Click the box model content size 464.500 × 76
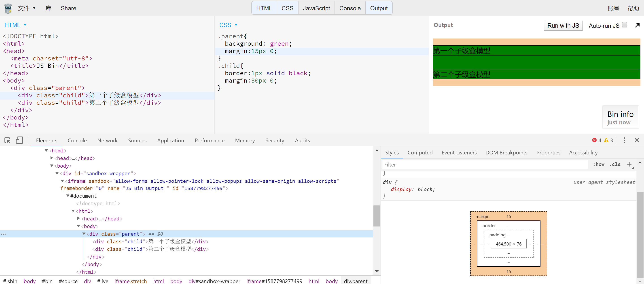Image resolution: width=644 pixels, height=284 pixels. pyautogui.click(x=508, y=244)
